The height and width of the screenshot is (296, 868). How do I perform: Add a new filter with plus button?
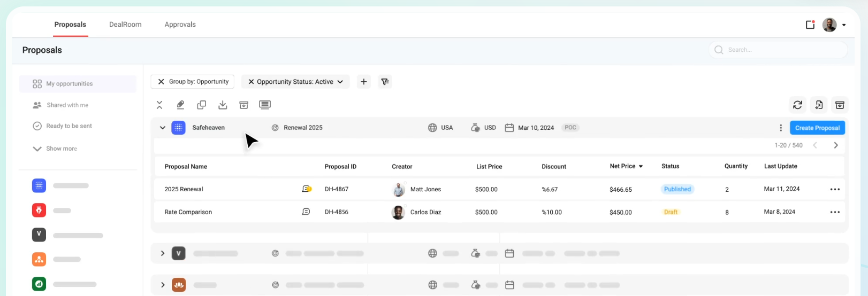(x=364, y=82)
